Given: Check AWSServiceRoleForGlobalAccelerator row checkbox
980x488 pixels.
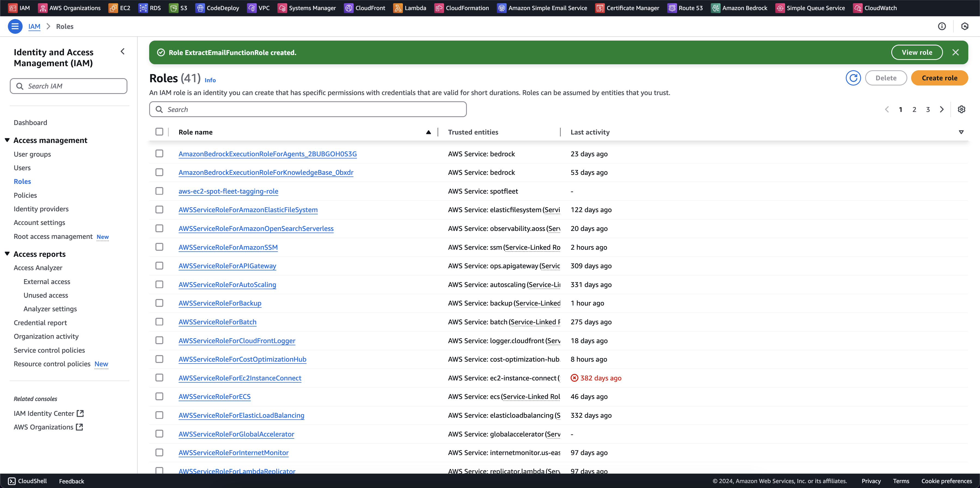Looking at the screenshot, I should pos(159,434).
